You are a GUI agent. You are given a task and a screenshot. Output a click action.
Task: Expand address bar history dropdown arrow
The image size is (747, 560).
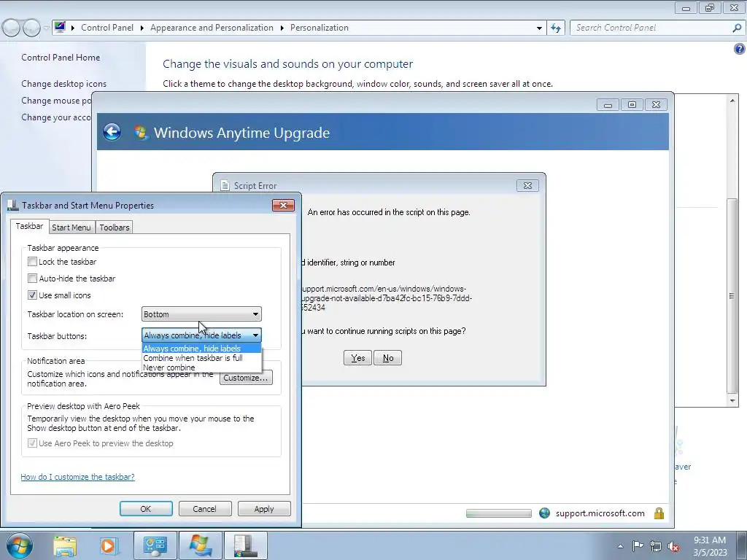tap(539, 28)
